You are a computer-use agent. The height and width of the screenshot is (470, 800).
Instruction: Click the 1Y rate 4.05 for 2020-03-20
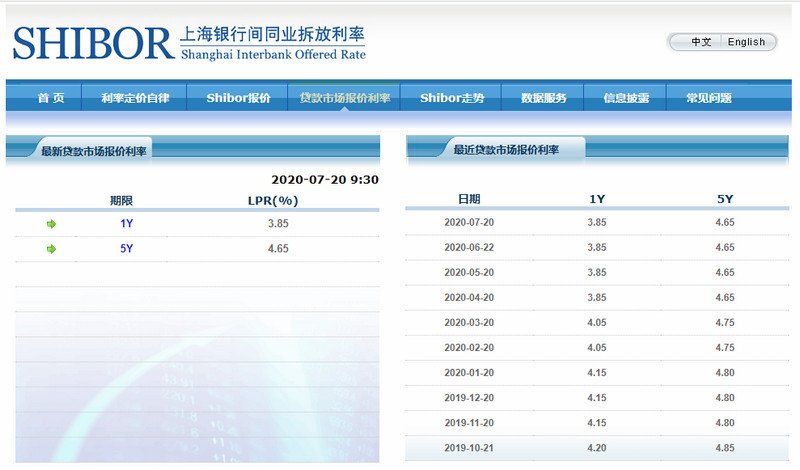click(597, 323)
